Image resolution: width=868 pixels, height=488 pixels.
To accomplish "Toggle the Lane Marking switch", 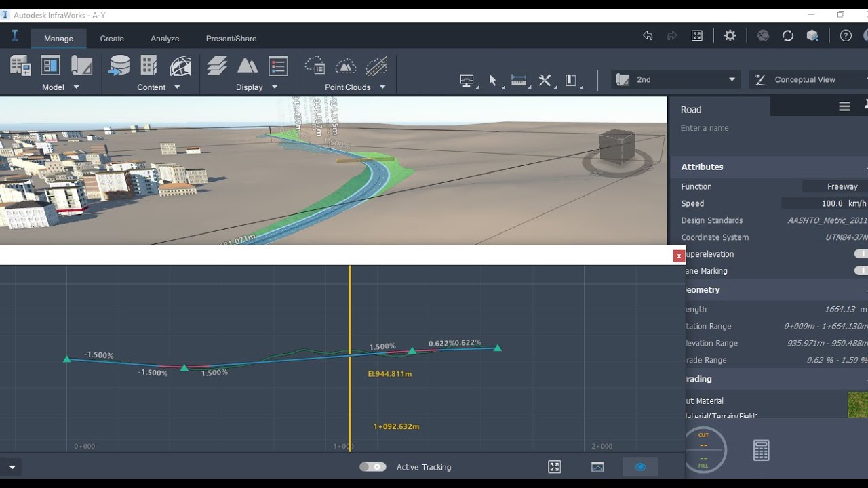I will [861, 271].
